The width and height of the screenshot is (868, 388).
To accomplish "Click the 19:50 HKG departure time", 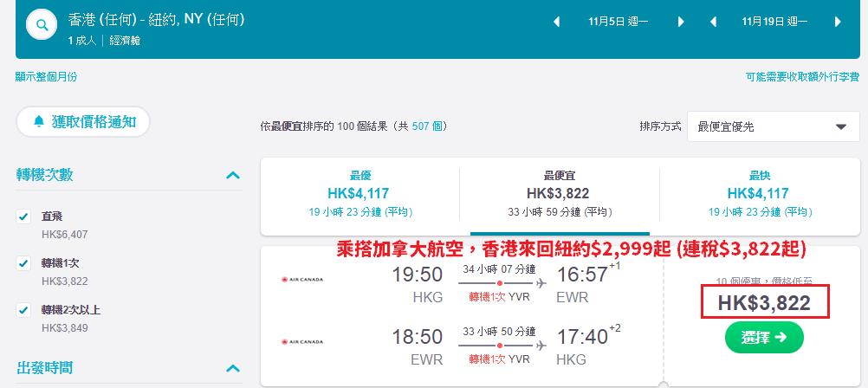I will pyautogui.click(x=418, y=275).
